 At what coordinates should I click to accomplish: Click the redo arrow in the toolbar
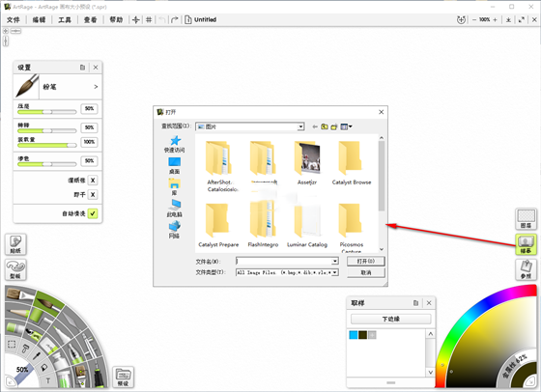pos(175,19)
